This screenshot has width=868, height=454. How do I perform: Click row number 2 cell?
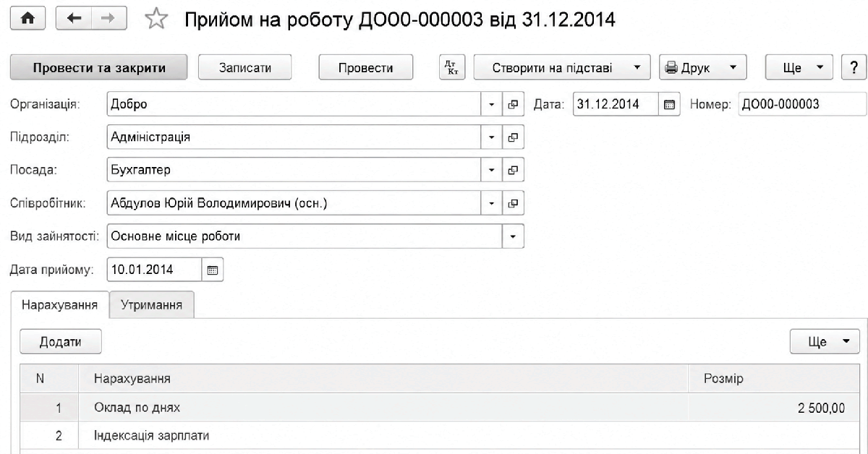[x=48, y=436]
